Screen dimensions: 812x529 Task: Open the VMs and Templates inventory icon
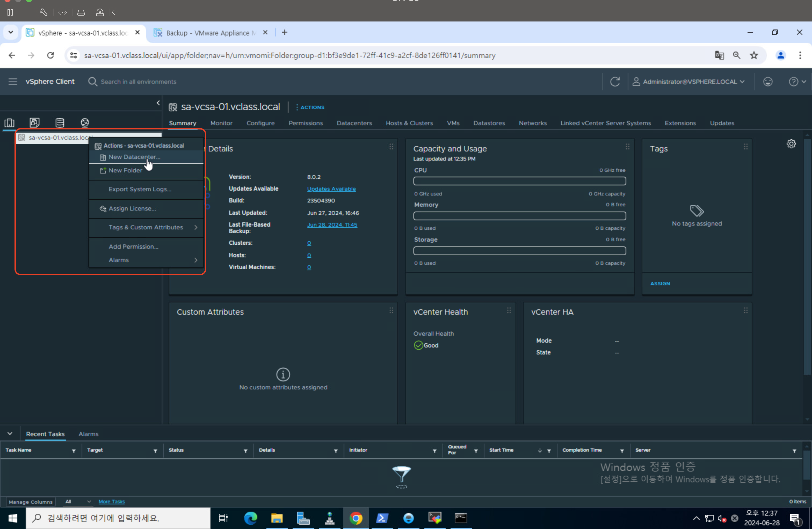(34, 122)
